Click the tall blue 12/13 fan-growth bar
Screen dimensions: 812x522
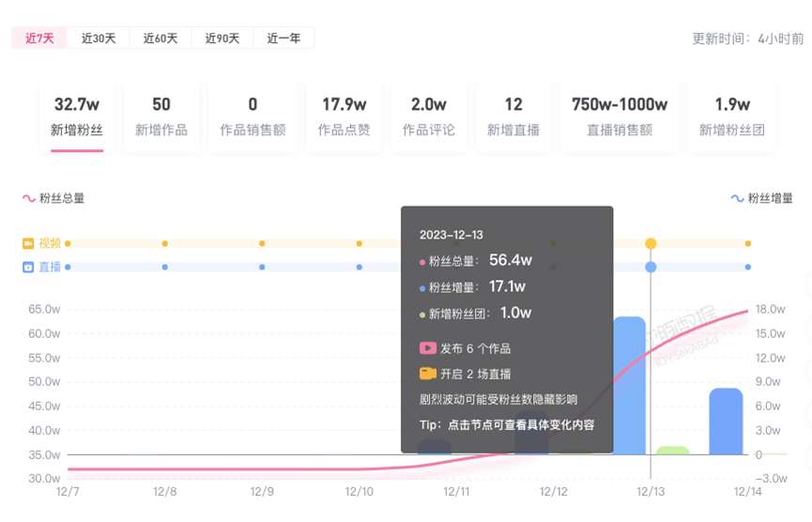pos(629,386)
